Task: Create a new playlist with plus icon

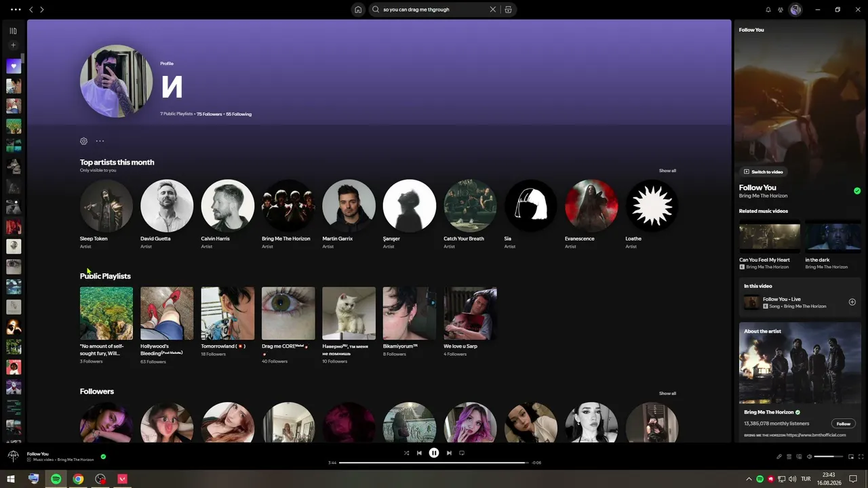Action: tap(13, 45)
